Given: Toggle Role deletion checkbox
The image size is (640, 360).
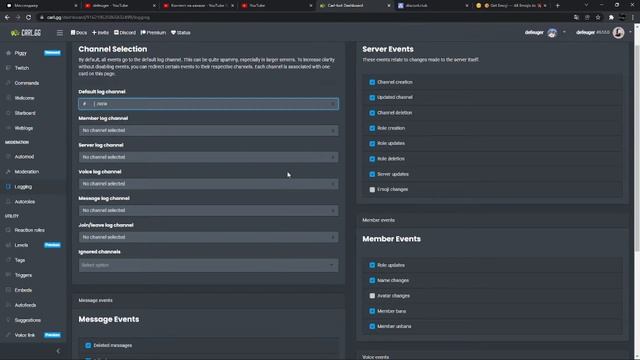Looking at the screenshot, I should (x=372, y=159).
